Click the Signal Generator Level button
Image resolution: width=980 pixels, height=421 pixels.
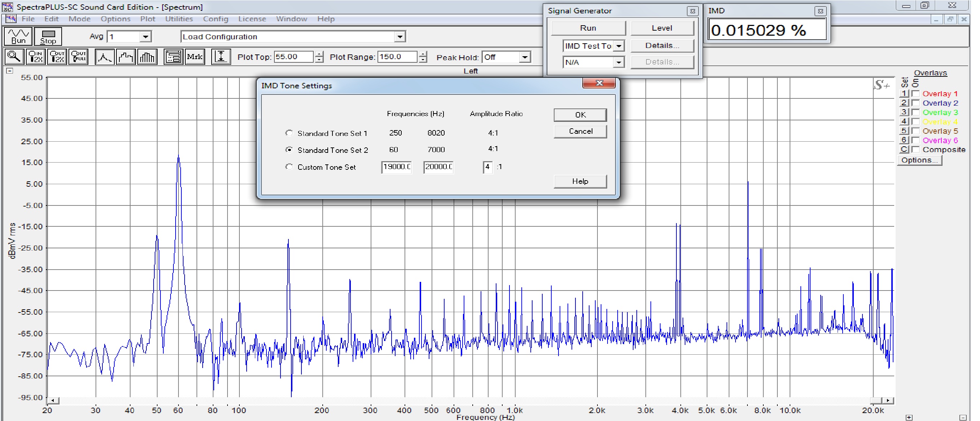click(x=662, y=28)
